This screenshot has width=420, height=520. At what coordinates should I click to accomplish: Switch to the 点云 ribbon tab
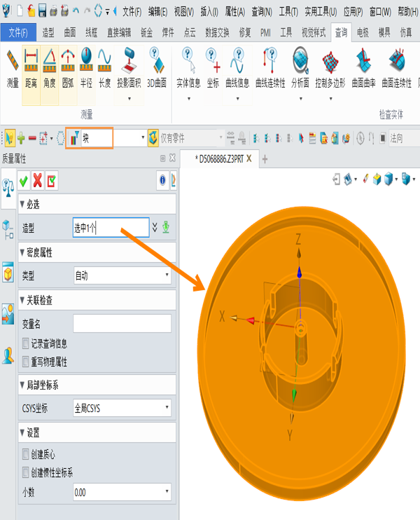pos(190,32)
